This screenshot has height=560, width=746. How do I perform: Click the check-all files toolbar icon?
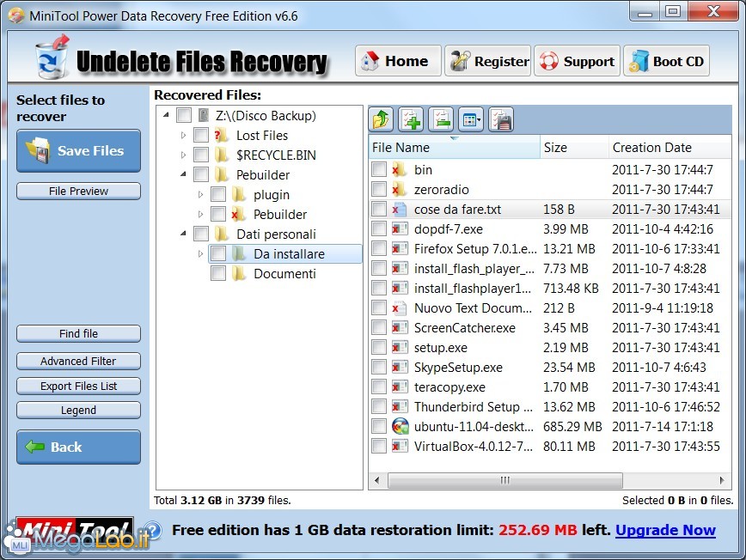(x=411, y=119)
